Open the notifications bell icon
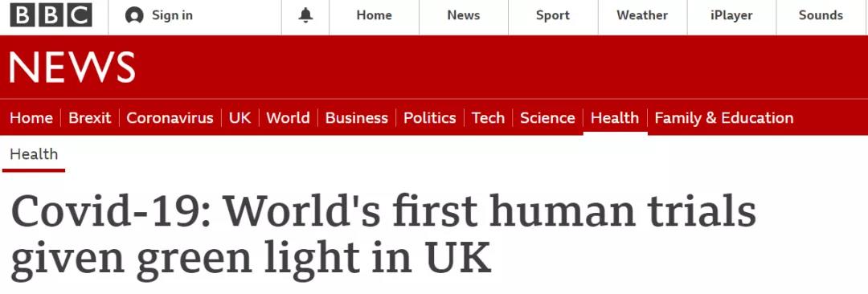 coord(305,15)
